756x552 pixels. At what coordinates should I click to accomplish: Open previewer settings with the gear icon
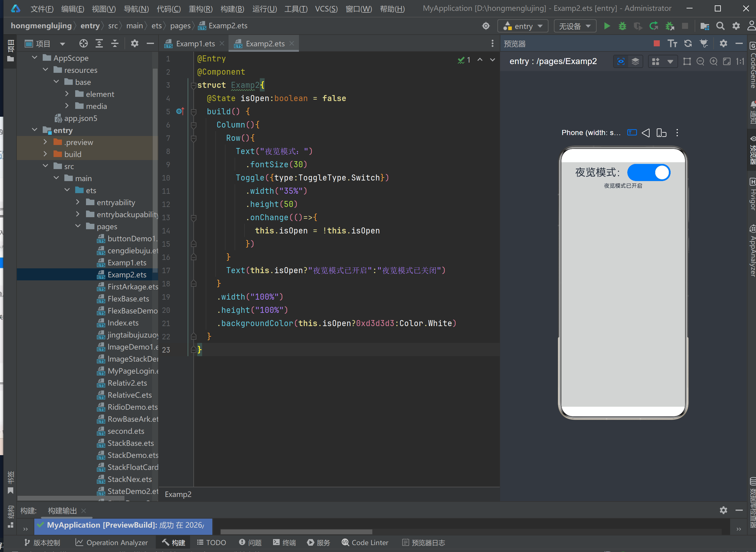point(724,43)
